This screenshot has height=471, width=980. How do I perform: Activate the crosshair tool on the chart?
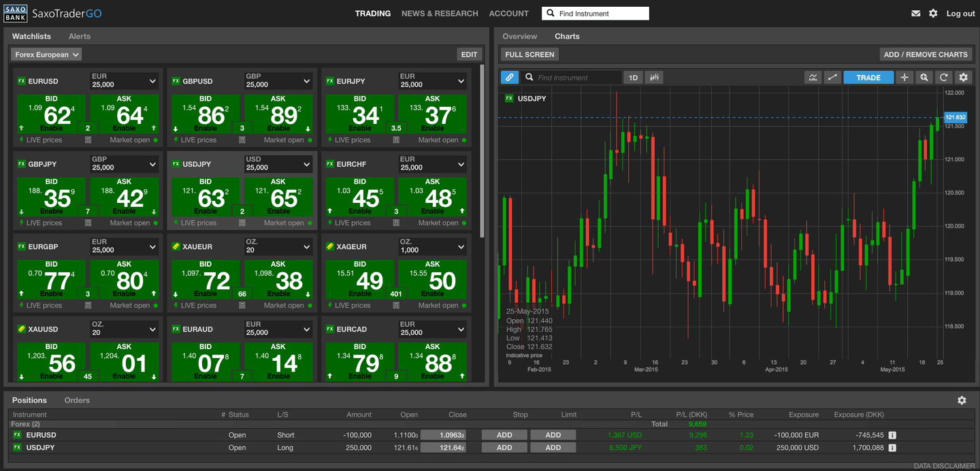(x=904, y=77)
